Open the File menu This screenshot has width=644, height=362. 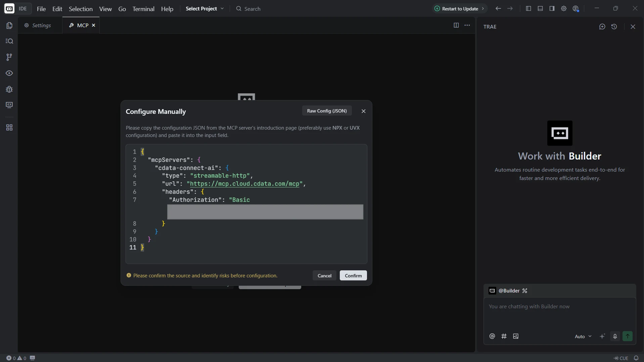41,9
